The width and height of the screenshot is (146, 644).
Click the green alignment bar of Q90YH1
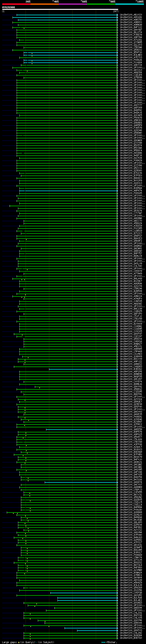76,387
